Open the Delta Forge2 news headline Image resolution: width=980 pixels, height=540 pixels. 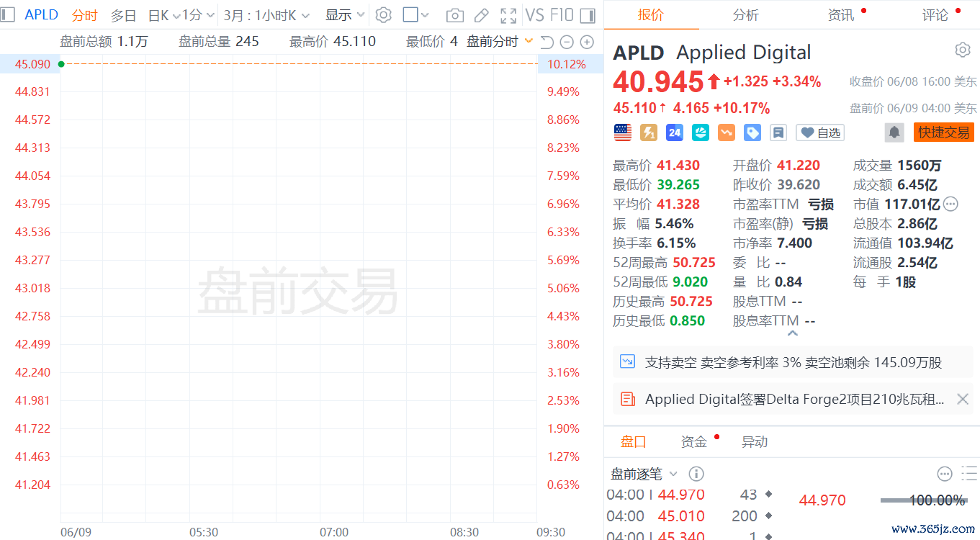795,399
